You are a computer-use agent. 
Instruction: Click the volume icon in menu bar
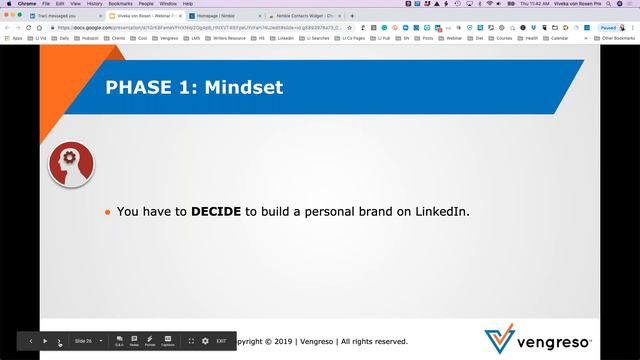coord(499,4)
